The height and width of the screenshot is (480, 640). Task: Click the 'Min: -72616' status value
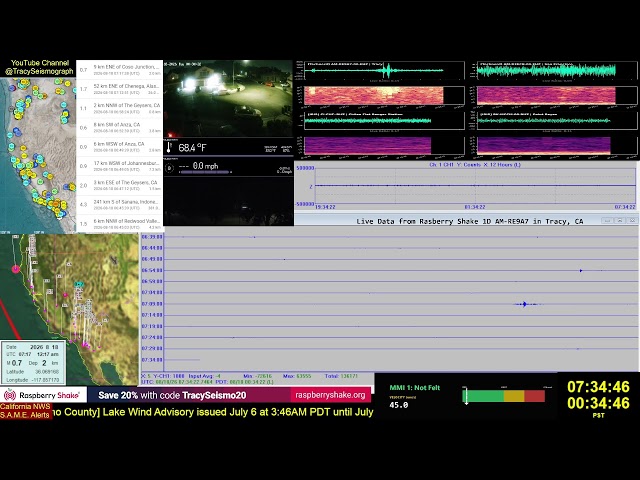[x=258, y=376]
